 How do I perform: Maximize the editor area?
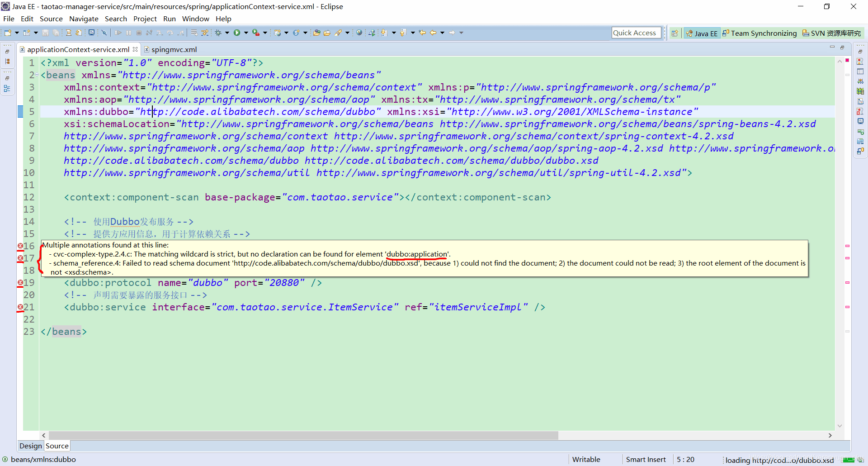(x=842, y=47)
